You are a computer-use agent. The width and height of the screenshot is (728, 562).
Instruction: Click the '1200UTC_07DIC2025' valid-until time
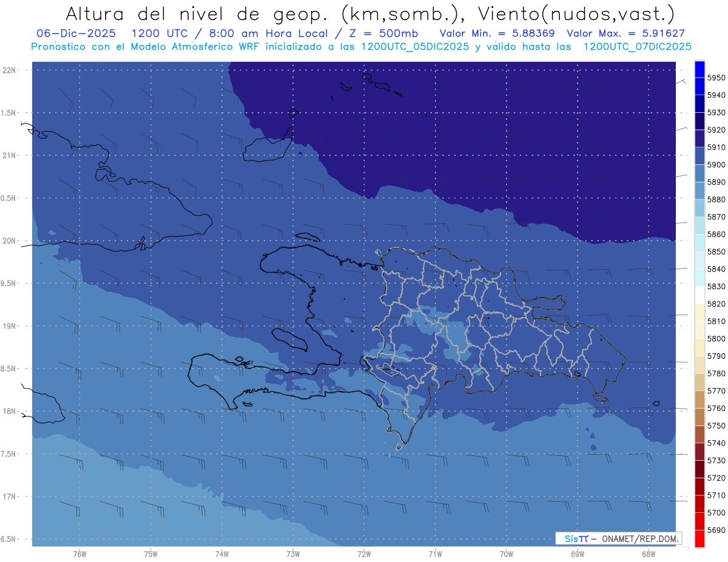pyautogui.click(x=637, y=46)
